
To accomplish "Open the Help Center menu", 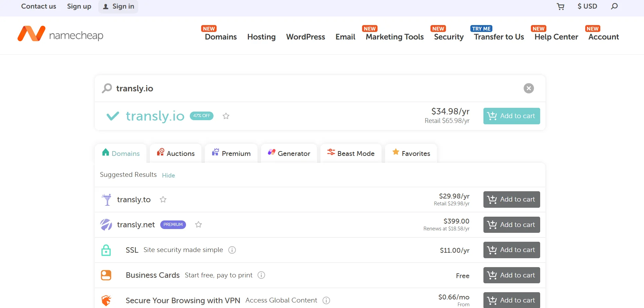I will pos(556,37).
